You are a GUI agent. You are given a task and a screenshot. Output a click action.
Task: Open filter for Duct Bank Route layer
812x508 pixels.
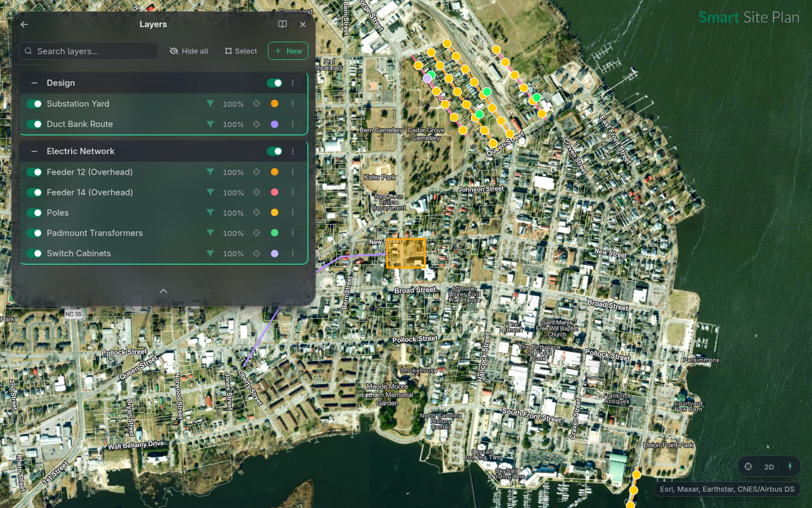[210, 124]
